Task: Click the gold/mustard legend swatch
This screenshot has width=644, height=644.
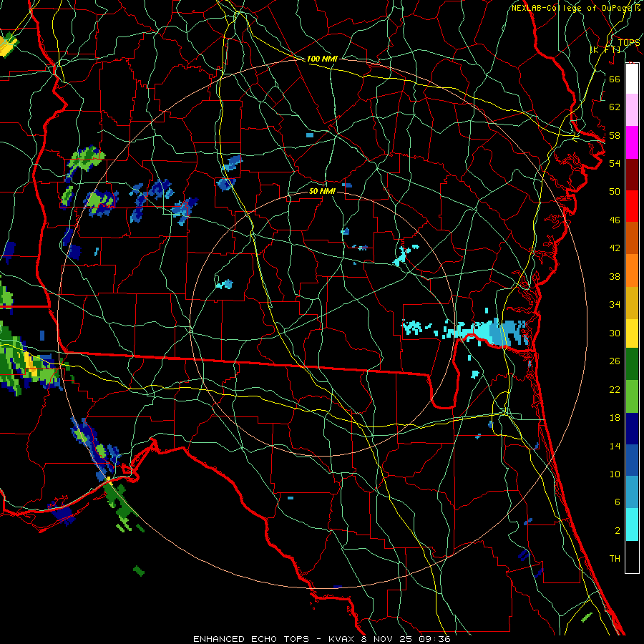Action: point(632,303)
